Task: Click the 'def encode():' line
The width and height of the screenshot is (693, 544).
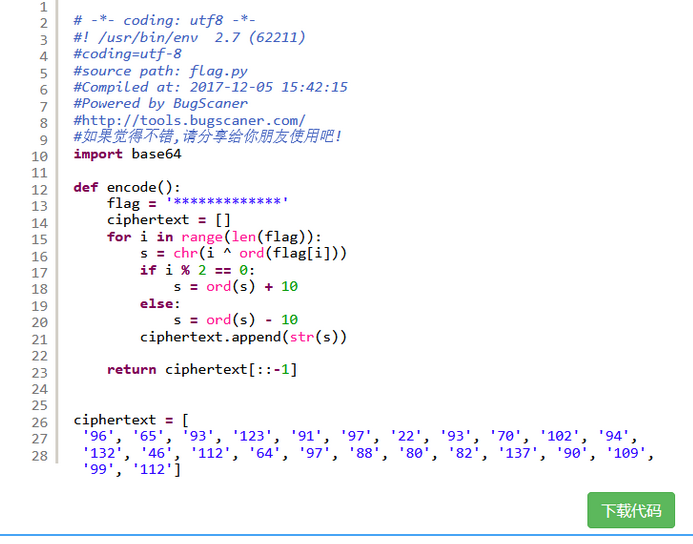Action: [x=127, y=187]
